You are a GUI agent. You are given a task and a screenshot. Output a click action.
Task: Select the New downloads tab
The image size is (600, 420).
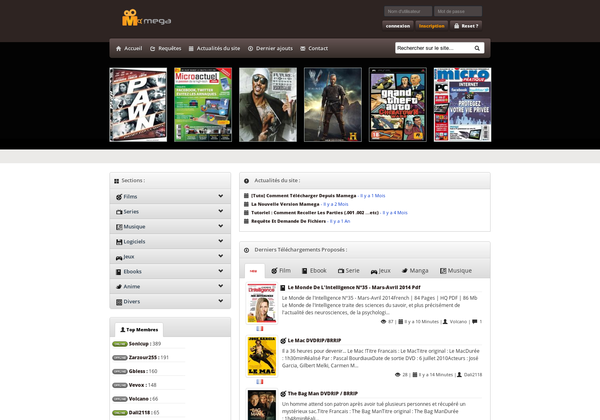(254, 271)
